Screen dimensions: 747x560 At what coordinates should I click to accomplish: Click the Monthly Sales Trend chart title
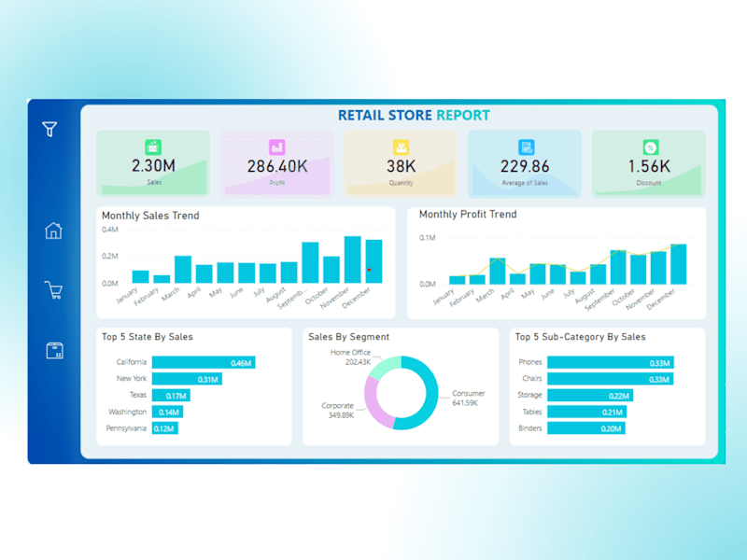tap(150, 216)
